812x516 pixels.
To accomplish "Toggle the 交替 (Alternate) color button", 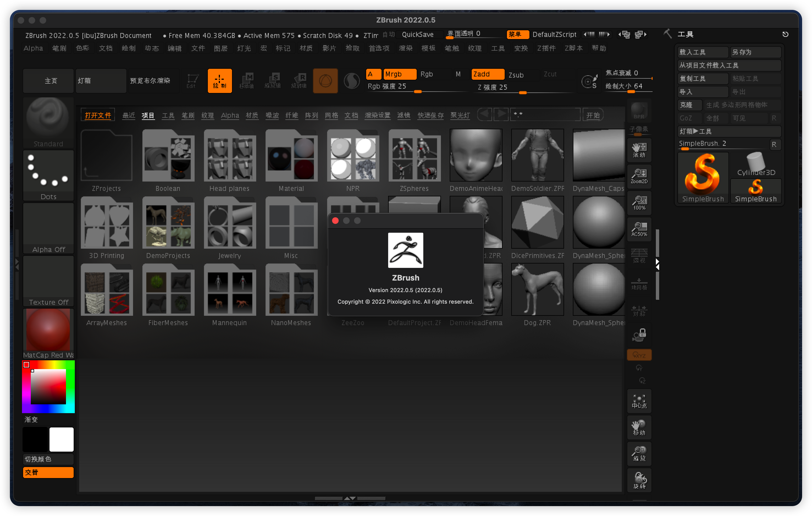I will [x=48, y=473].
